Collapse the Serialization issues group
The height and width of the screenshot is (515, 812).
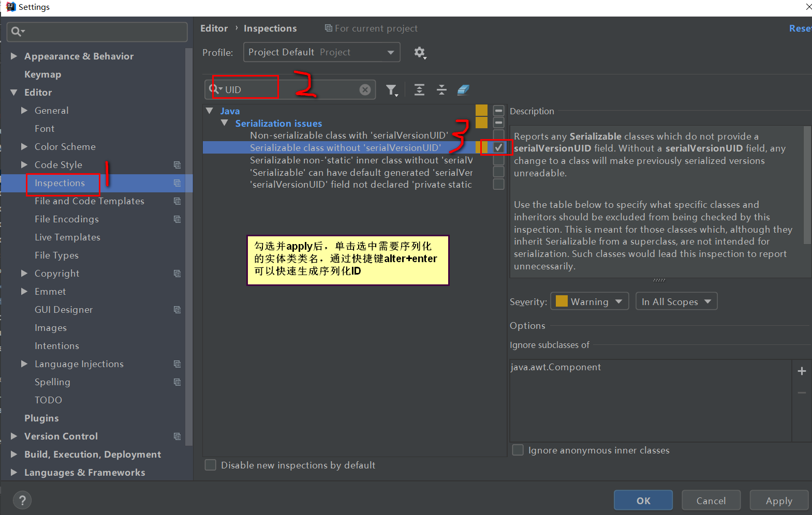point(224,123)
